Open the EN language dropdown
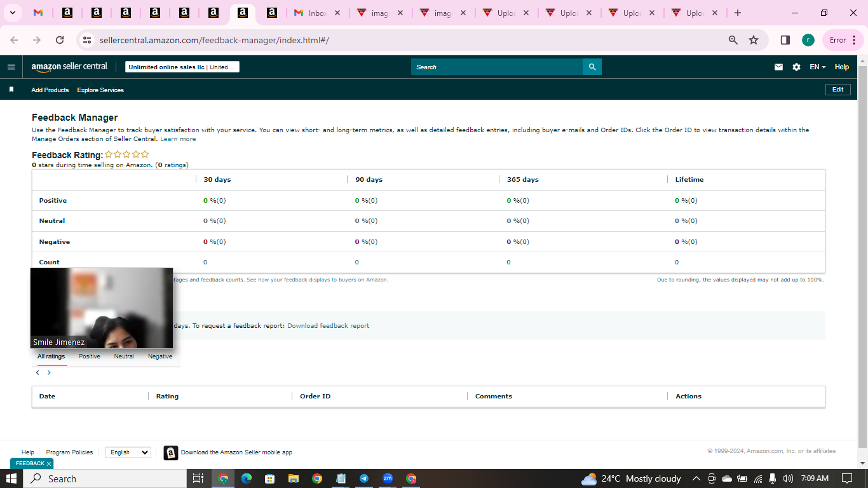The height and width of the screenshot is (488, 868). pyautogui.click(x=817, y=67)
